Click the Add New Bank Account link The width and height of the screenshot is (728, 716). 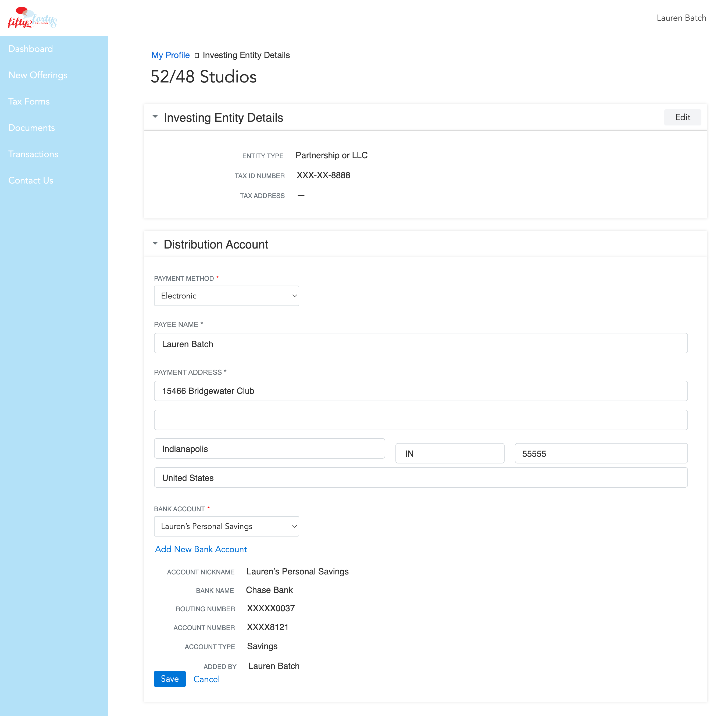point(201,549)
